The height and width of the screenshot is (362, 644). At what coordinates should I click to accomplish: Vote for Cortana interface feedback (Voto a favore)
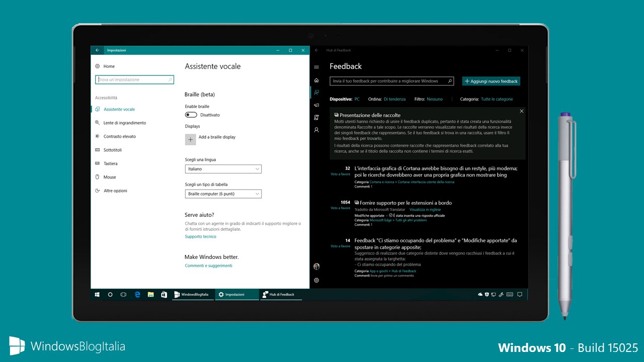click(x=340, y=174)
